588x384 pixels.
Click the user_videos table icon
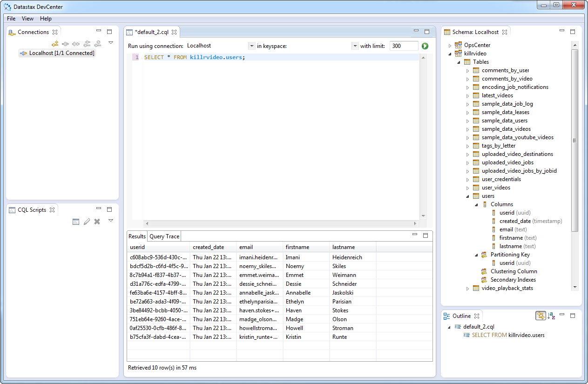point(476,188)
